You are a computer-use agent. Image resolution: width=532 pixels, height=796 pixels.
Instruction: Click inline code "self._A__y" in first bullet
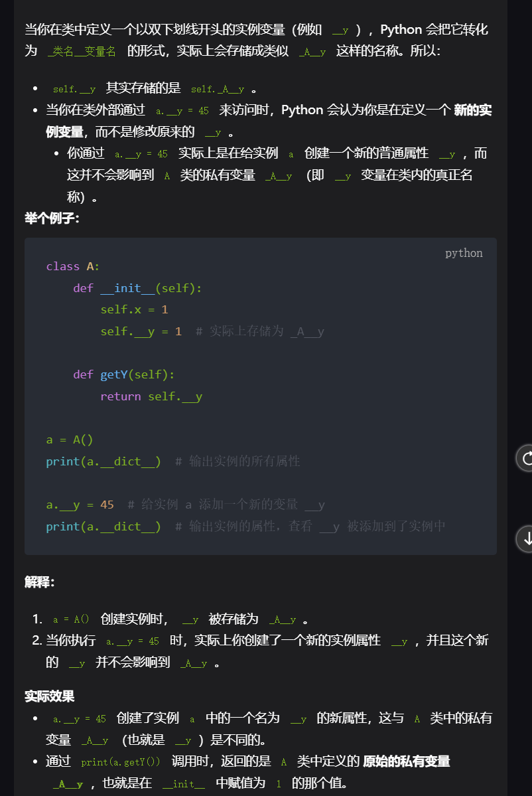(x=218, y=89)
